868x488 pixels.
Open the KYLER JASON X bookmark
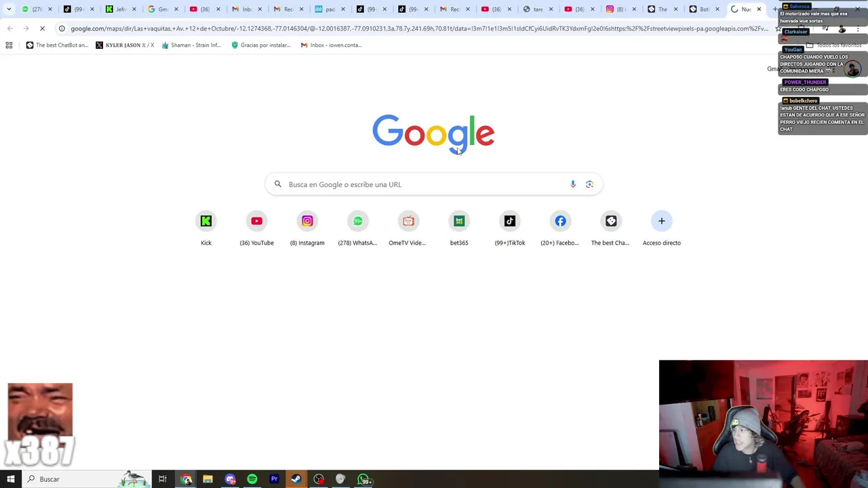125,45
